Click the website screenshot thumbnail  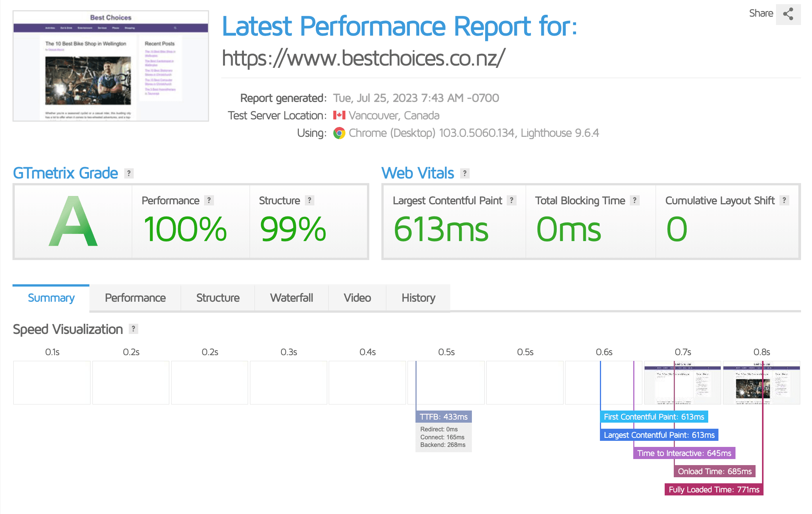coord(111,66)
